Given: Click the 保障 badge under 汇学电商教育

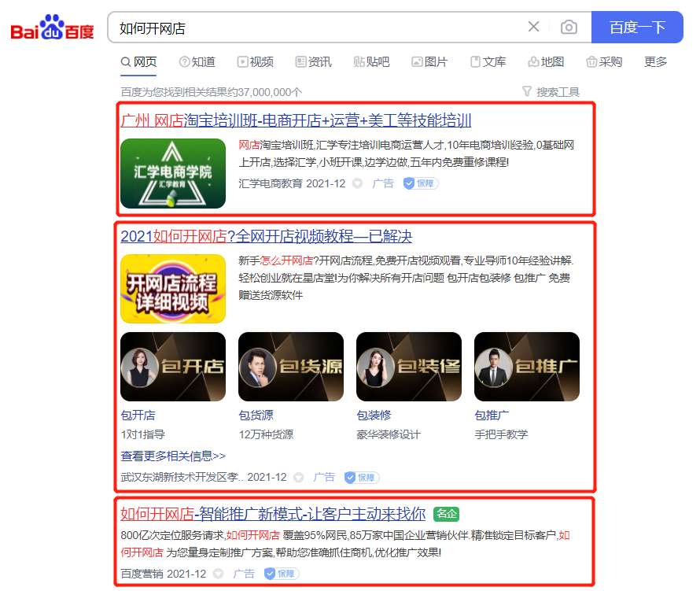Looking at the screenshot, I should (421, 183).
